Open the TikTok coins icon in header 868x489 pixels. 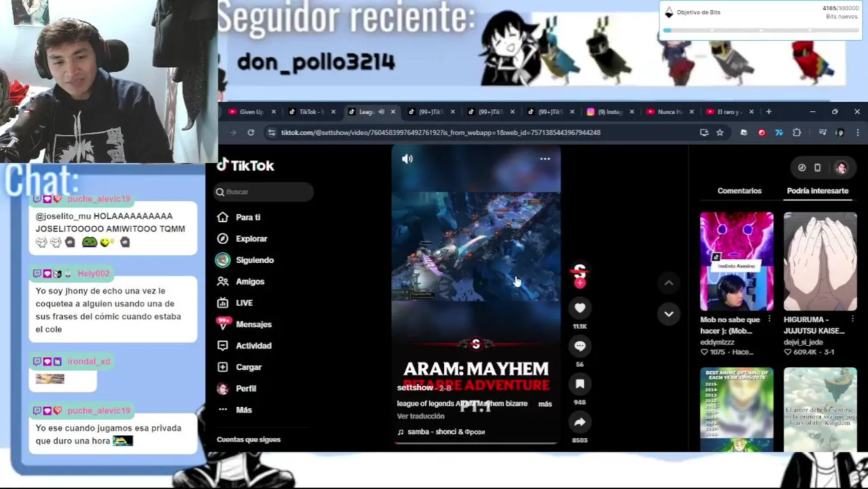(x=801, y=168)
